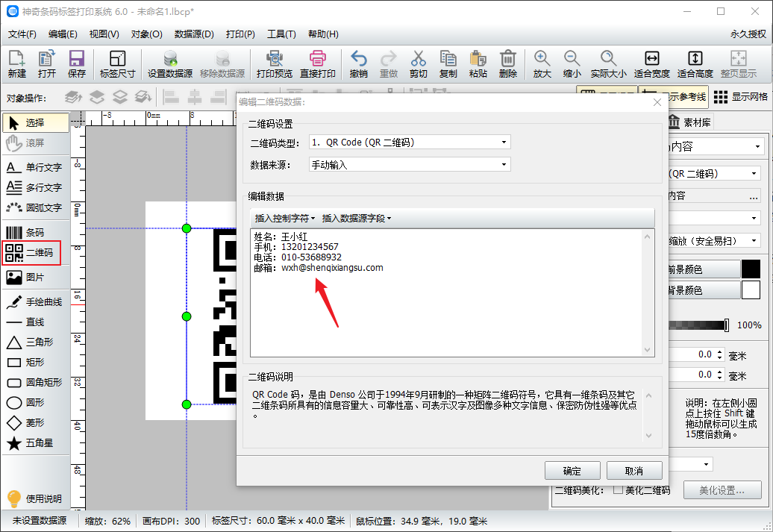The image size is (773, 532).
Task: Select the 五角星 star shape tool
Action: [35, 443]
